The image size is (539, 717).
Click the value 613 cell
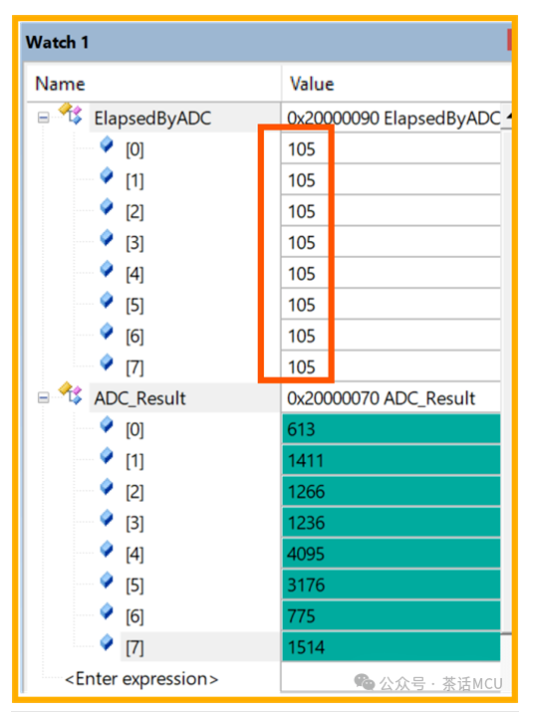[391, 429]
